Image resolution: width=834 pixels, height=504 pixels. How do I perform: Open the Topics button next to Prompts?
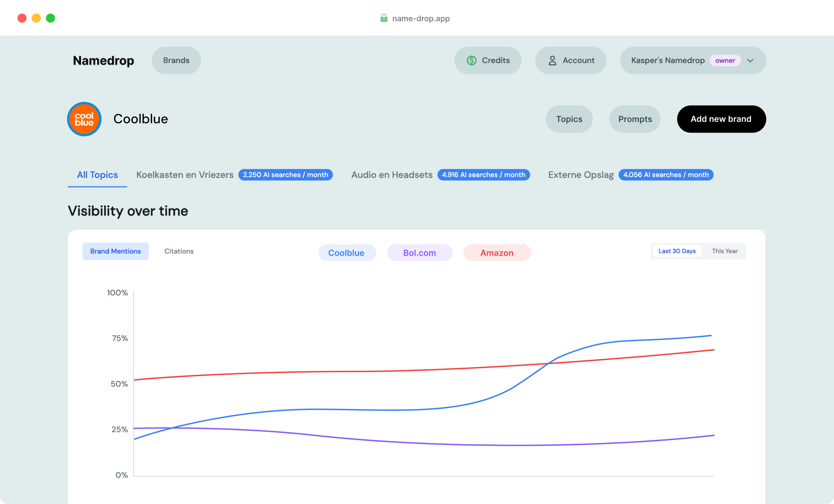(x=569, y=119)
